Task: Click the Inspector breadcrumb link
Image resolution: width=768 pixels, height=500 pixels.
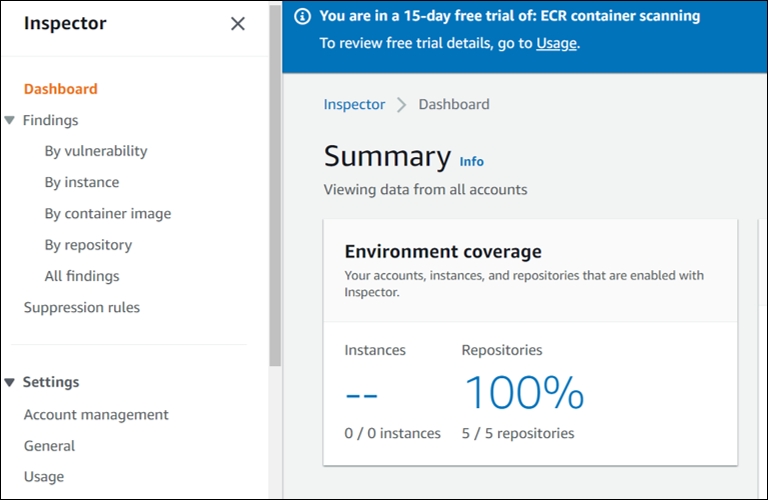Action: (354, 104)
